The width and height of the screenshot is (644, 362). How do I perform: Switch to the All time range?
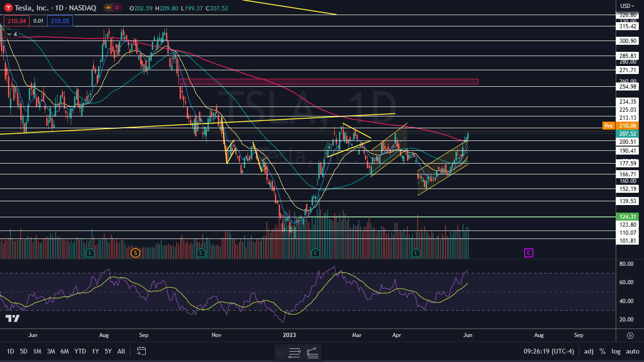pyautogui.click(x=121, y=351)
